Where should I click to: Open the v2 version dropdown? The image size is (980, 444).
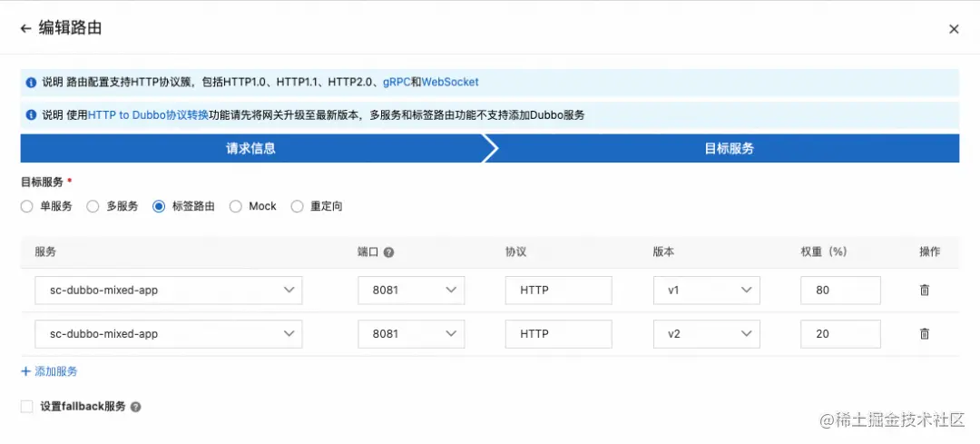pos(707,334)
